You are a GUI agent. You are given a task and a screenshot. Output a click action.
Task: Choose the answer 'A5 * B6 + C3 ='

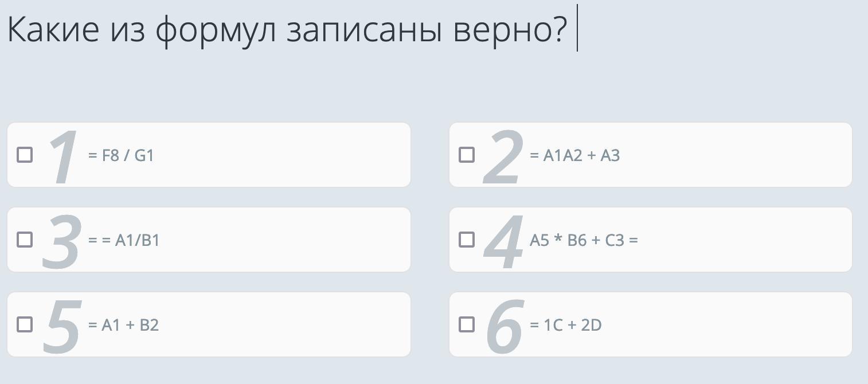(x=584, y=240)
